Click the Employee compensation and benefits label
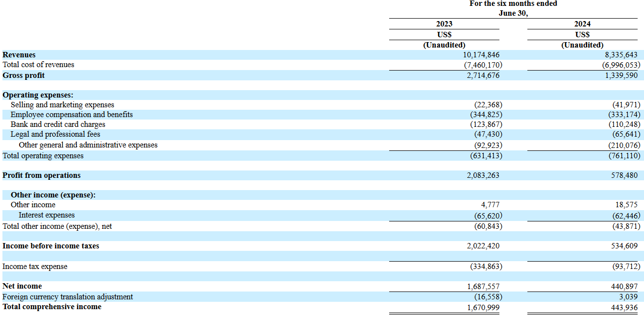 pyautogui.click(x=72, y=115)
